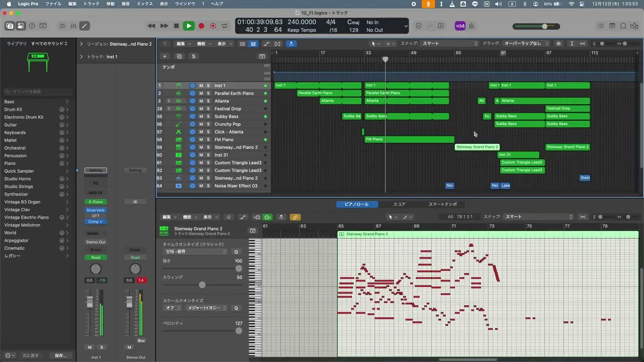Open the Note Pads button
The width and height of the screenshot is (644, 362).
tap(612, 26)
